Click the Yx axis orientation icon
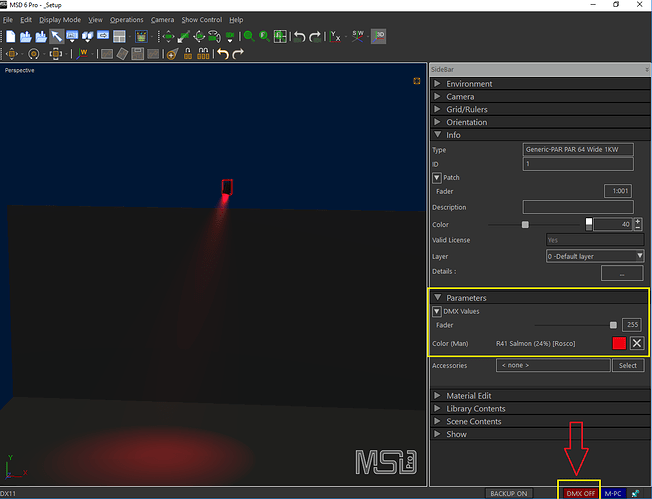 [x=335, y=37]
